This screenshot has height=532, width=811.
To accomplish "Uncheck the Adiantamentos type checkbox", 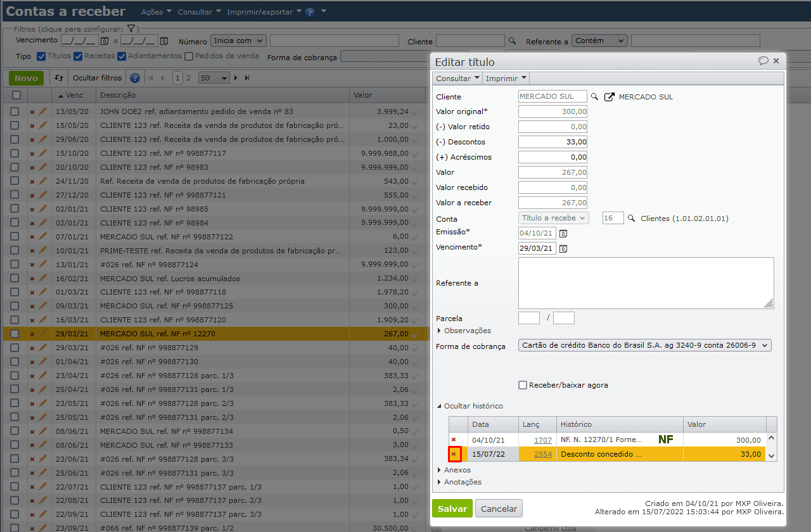I will tap(122, 56).
